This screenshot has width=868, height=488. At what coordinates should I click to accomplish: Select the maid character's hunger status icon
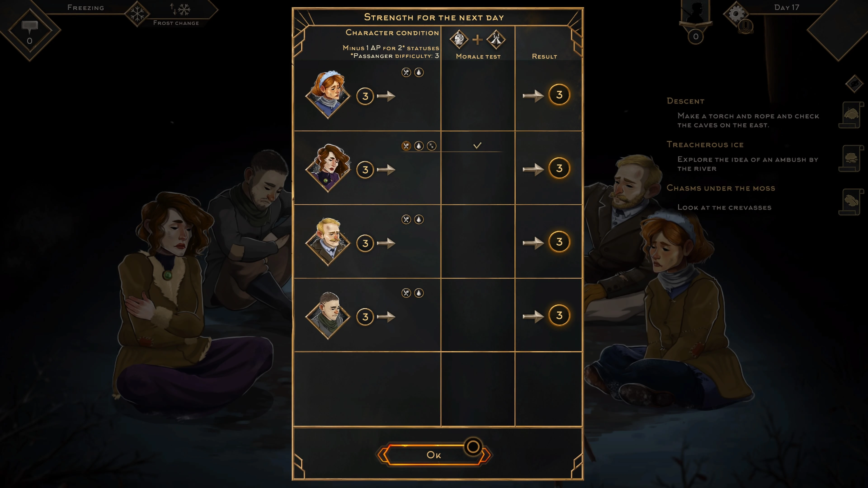coord(406,72)
